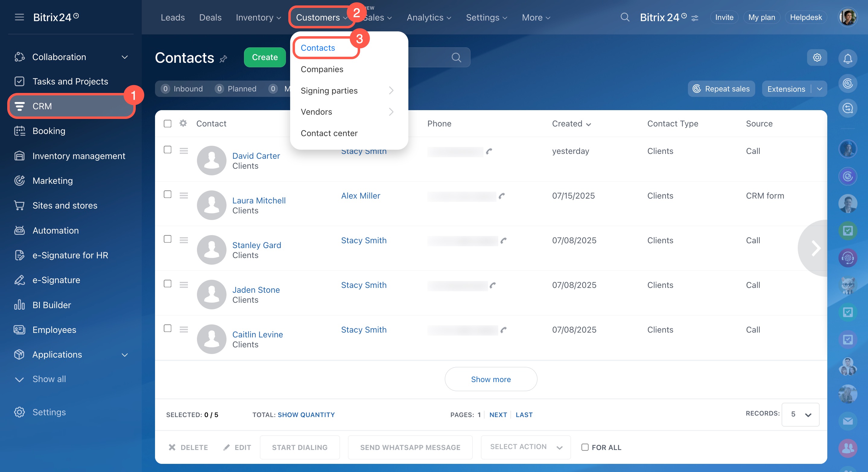Open David Carter's row action menu

184,151
